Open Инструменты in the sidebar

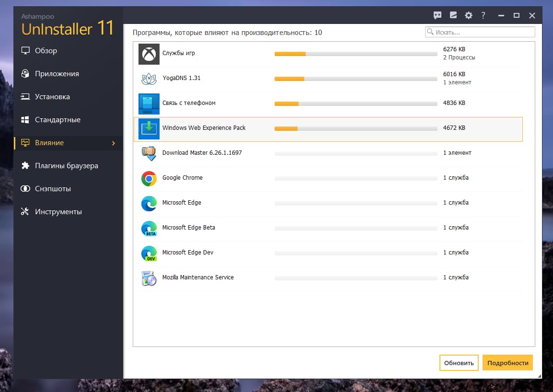tap(58, 212)
